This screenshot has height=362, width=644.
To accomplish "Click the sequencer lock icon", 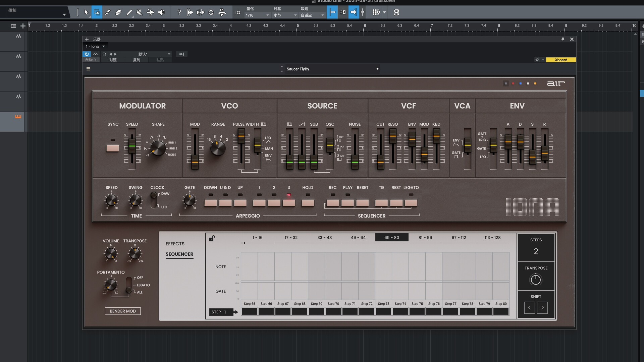I will pyautogui.click(x=212, y=238).
